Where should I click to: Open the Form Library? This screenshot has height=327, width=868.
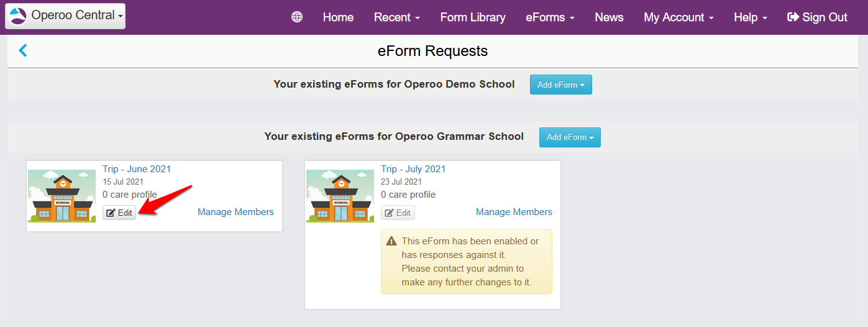[x=473, y=17]
